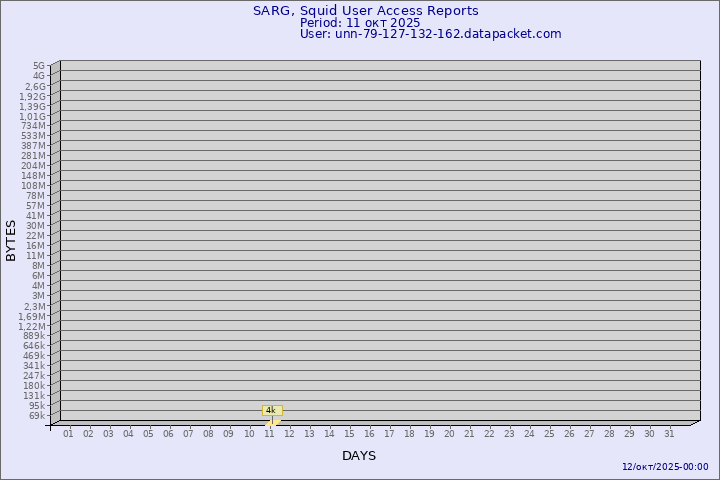Click the chart title "SARG, Squid User Access Reports"

[x=365, y=11]
